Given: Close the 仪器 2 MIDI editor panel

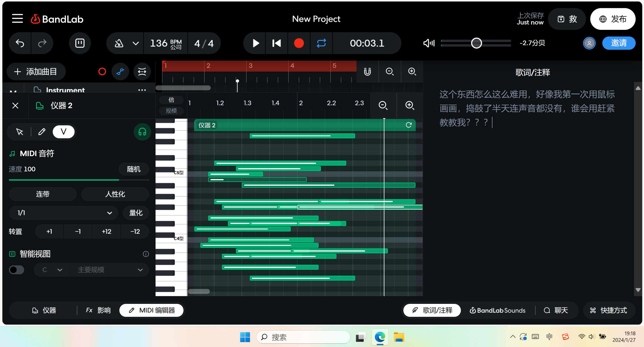Looking at the screenshot, I should [x=16, y=106].
